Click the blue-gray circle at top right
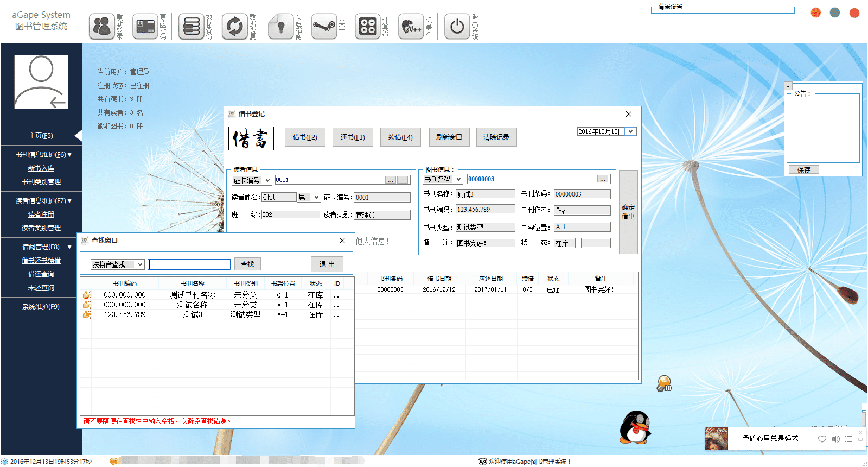The image size is (868, 467). point(835,12)
